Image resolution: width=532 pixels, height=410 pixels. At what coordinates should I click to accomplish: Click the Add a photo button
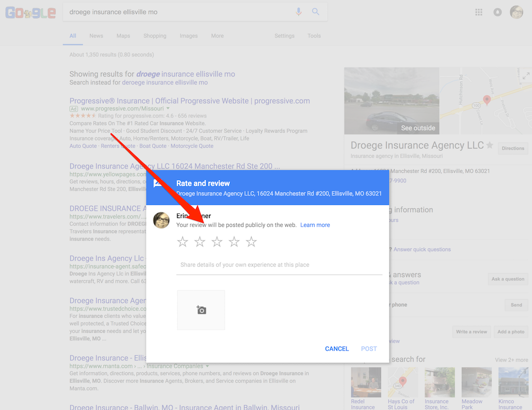click(511, 332)
